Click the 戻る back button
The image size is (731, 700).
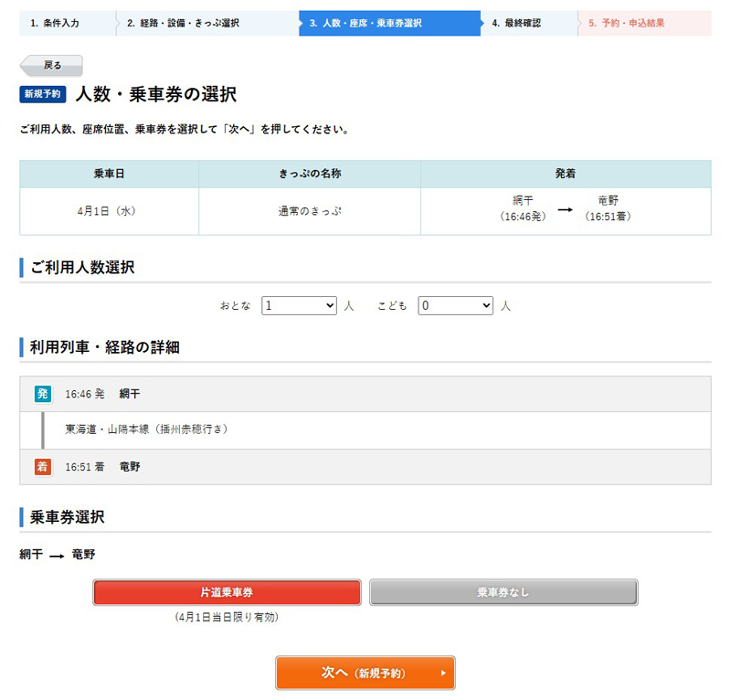51,66
